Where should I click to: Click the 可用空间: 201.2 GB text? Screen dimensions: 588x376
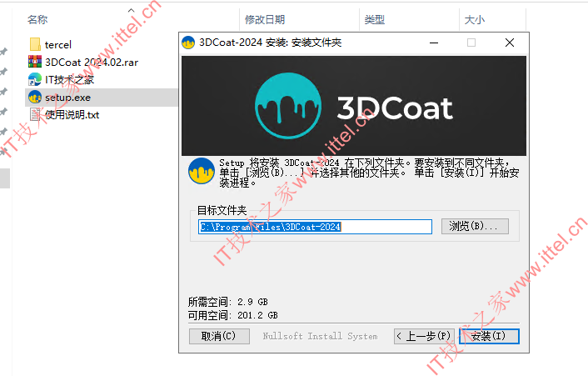(x=233, y=315)
